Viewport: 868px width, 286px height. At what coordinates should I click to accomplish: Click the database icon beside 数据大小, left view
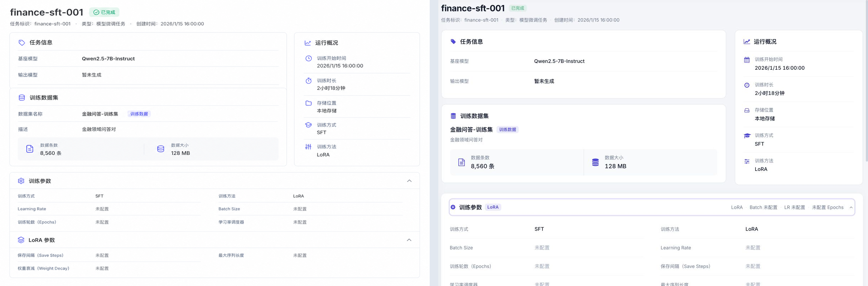(161, 149)
